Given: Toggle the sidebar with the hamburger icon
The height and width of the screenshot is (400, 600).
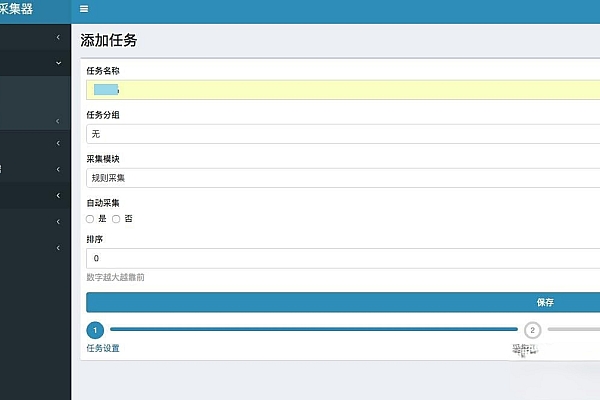Looking at the screenshot, I should coord(84,9).
